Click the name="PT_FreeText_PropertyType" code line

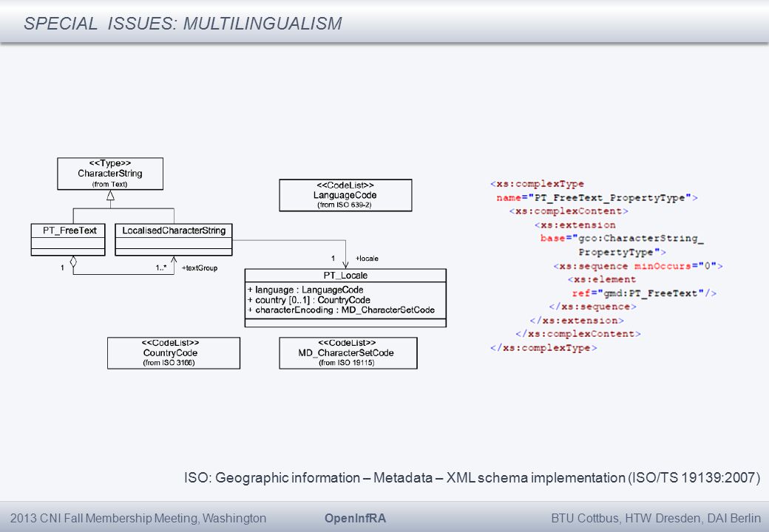[597, 198]
